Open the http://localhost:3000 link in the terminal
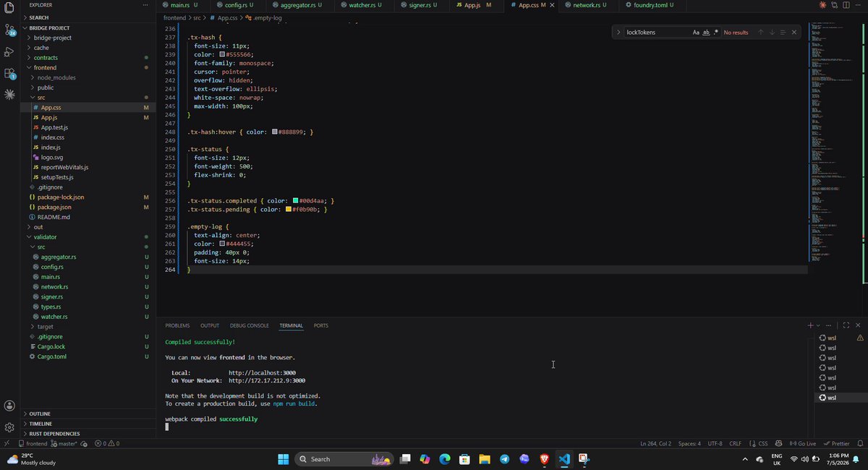The image size is (868, 470). [x=262, y=373]
